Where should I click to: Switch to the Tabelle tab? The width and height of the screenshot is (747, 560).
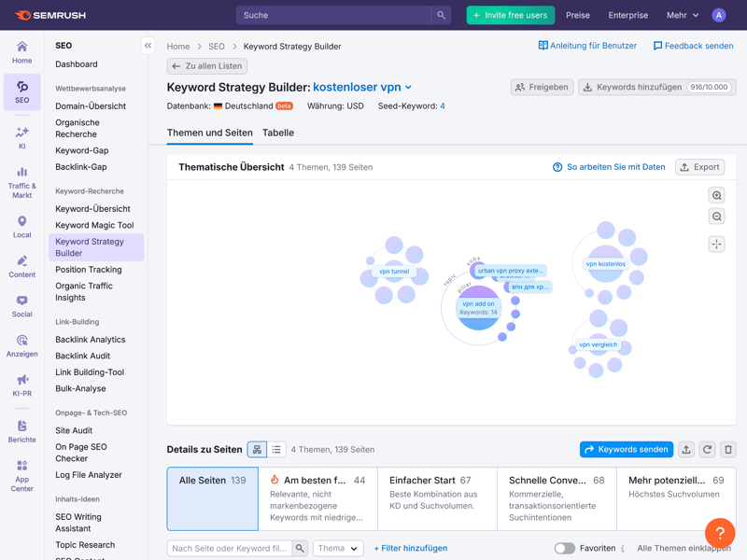(277, 133)
